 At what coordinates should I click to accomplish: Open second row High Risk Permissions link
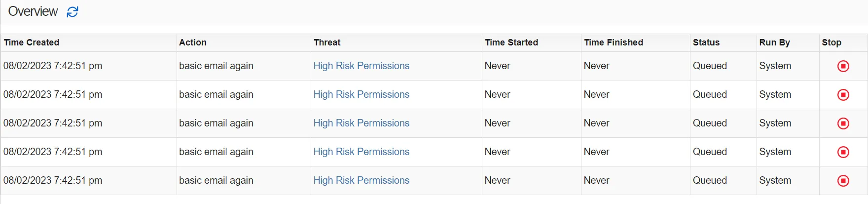click(x=362, y=94)
